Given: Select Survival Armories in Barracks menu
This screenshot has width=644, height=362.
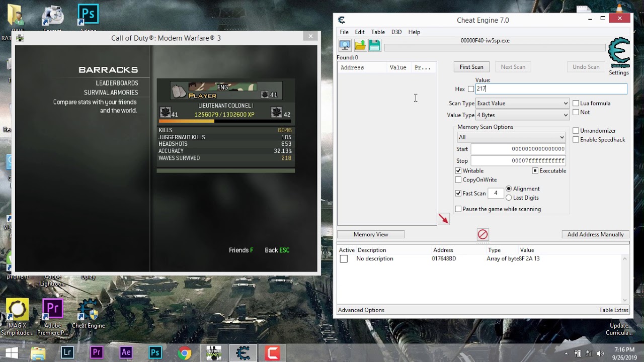Looking at the screenshot, I should click(x=111, y=93).
